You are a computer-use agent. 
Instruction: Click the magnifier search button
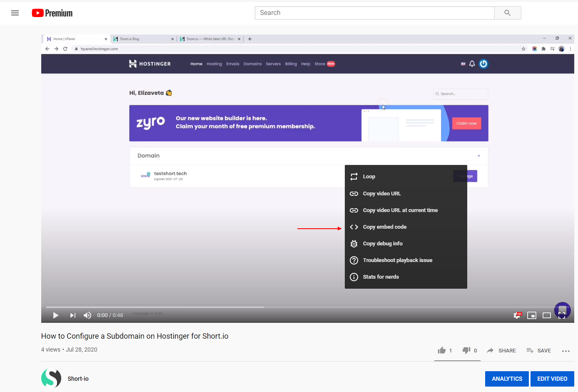[x=507, y=13]
